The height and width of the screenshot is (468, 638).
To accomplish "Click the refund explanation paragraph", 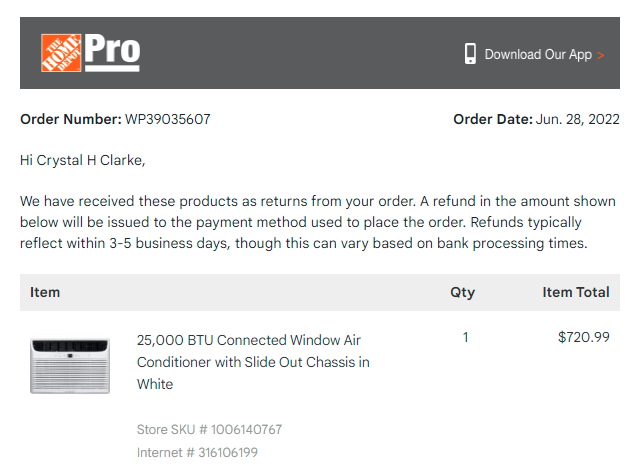I will tap(318, 222).
